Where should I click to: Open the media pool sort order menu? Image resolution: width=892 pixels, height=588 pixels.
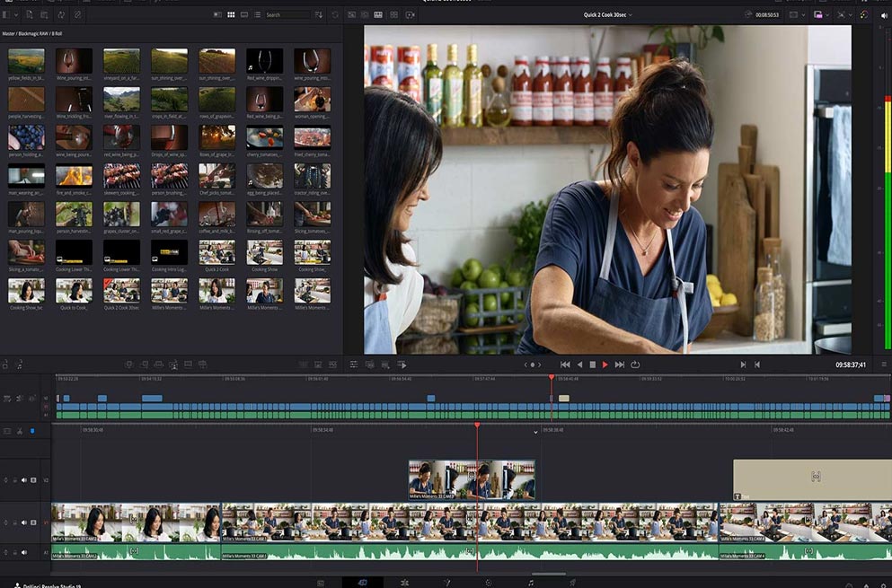[x=319, y=14]
